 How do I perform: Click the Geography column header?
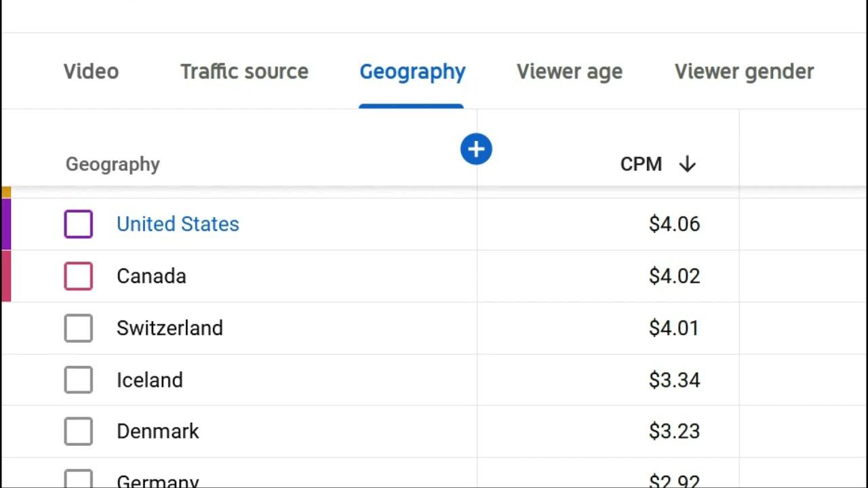click(113, 165)
